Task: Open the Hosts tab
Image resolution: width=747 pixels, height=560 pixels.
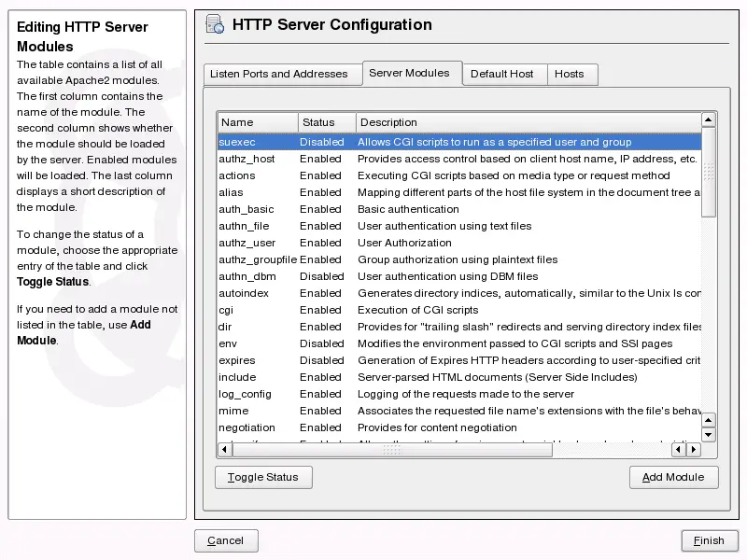Action: pos(572,74)
